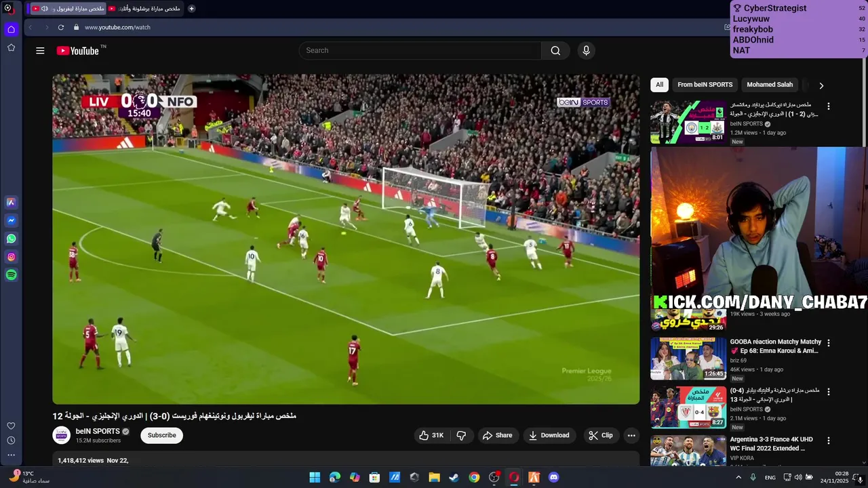Open WhatsApp in the Opera sidebar

[11, 239]
